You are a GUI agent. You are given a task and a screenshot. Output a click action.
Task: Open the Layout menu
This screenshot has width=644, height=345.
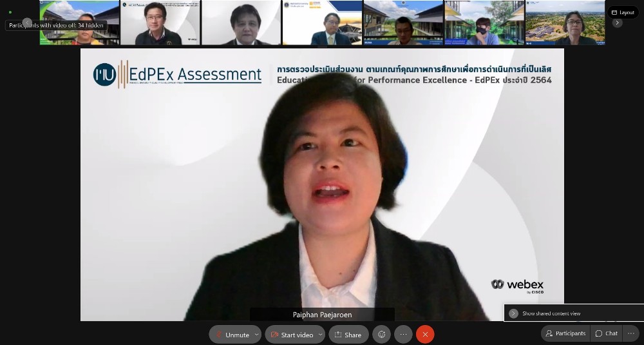coord(623,12)
